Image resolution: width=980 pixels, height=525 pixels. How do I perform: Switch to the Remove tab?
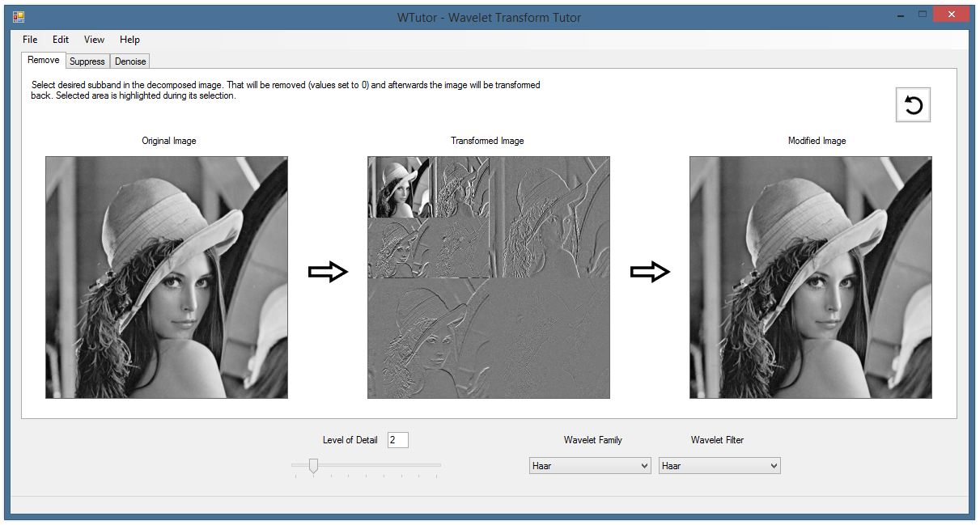tap(44, 60)
